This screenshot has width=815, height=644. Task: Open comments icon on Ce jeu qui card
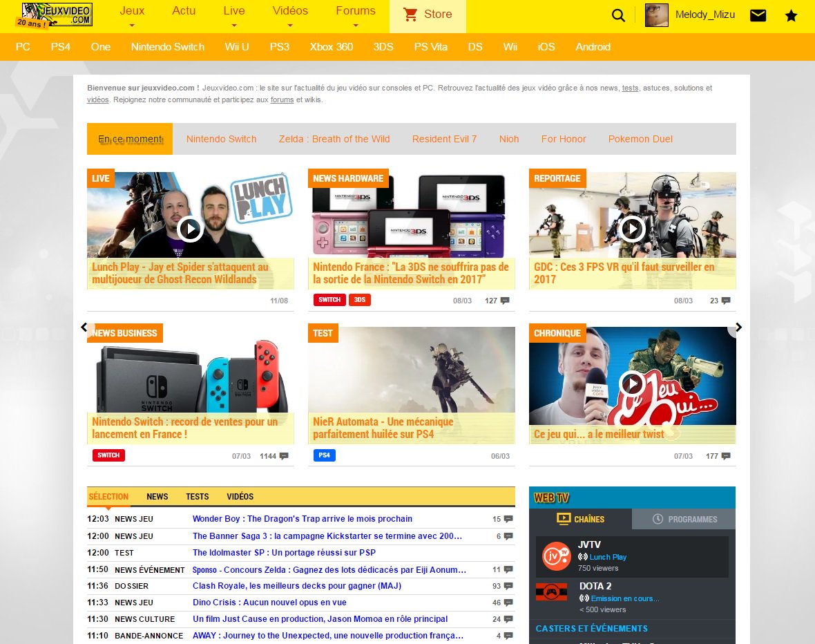coord(726,456)
